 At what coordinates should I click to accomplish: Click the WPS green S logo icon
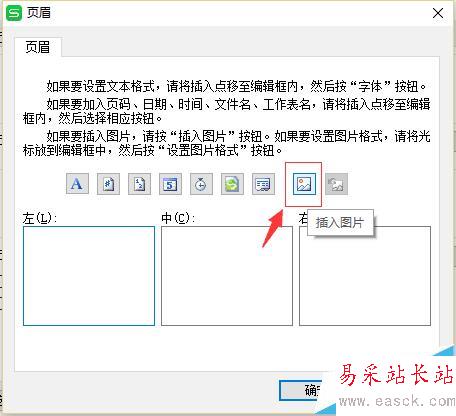point(14,13)
